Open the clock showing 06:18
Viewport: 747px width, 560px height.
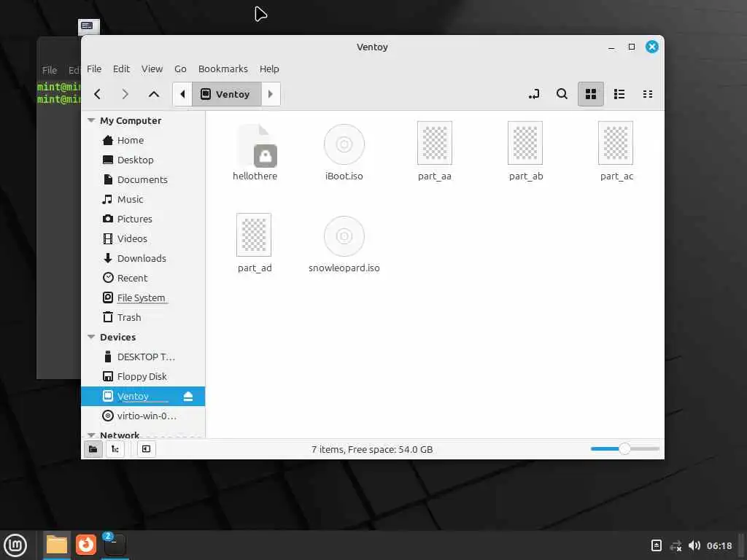tap(719, 545)
